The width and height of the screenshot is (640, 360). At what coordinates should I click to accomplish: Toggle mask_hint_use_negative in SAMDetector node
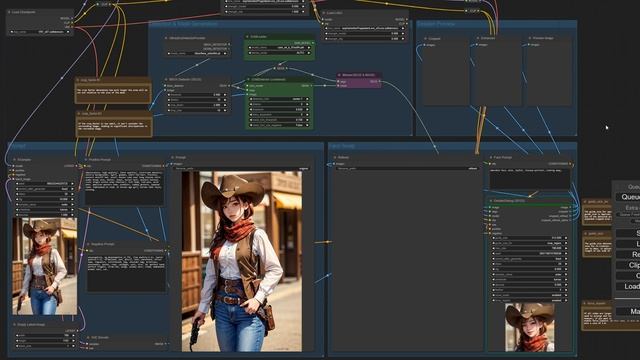(x=279, y=125)
